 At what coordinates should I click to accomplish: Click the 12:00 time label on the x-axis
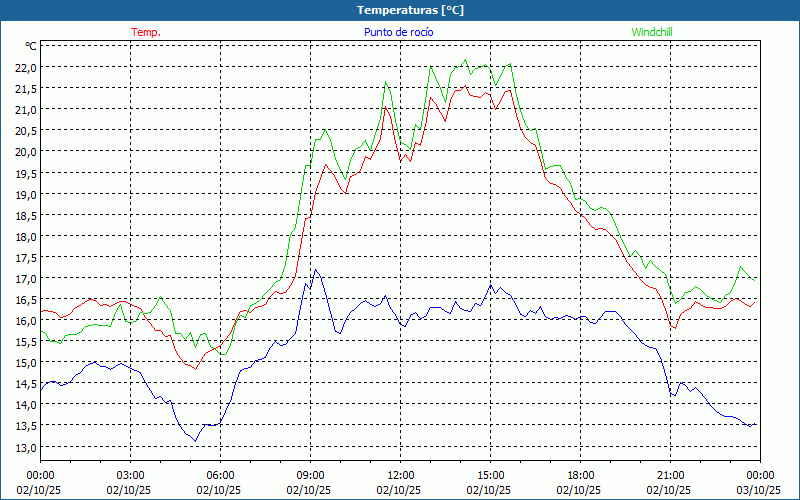pyautogui.click(x=400, y=475)
